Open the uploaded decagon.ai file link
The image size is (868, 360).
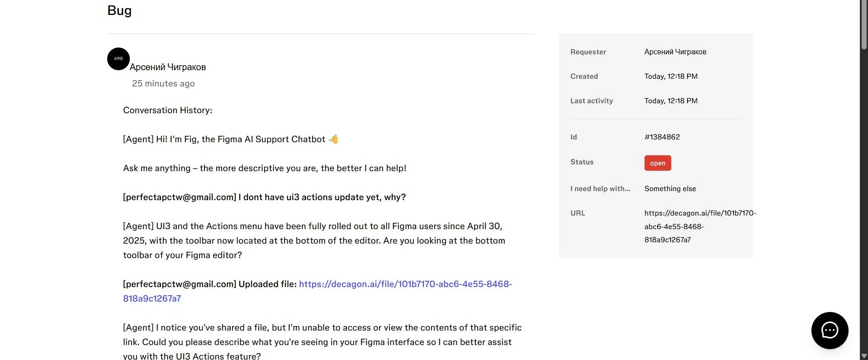[317, 291]
